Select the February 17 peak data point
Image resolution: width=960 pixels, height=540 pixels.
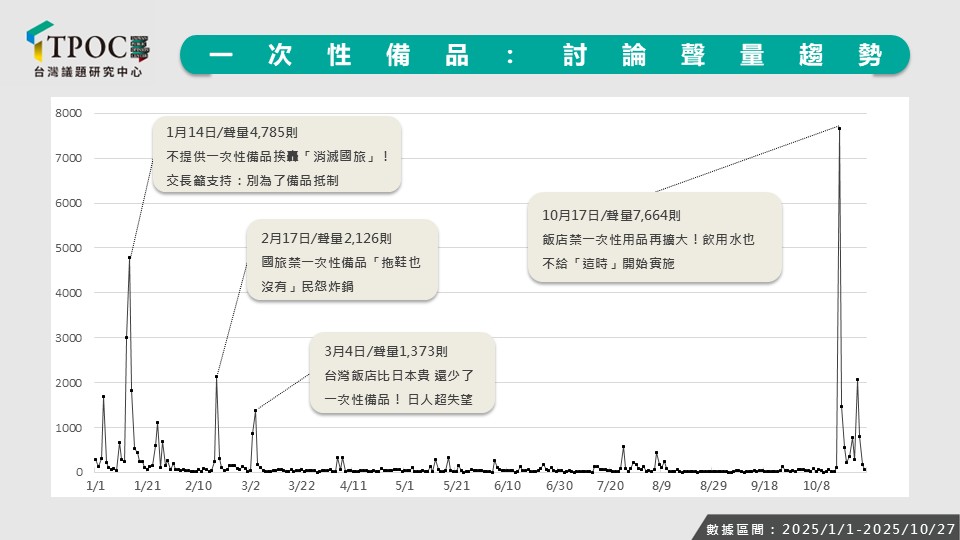[216, 377]
